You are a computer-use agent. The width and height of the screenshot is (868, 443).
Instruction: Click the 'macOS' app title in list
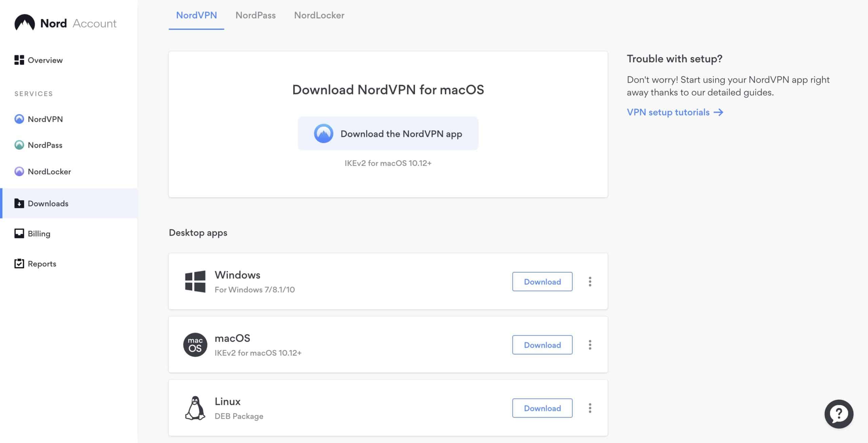(x=232, y=338)
